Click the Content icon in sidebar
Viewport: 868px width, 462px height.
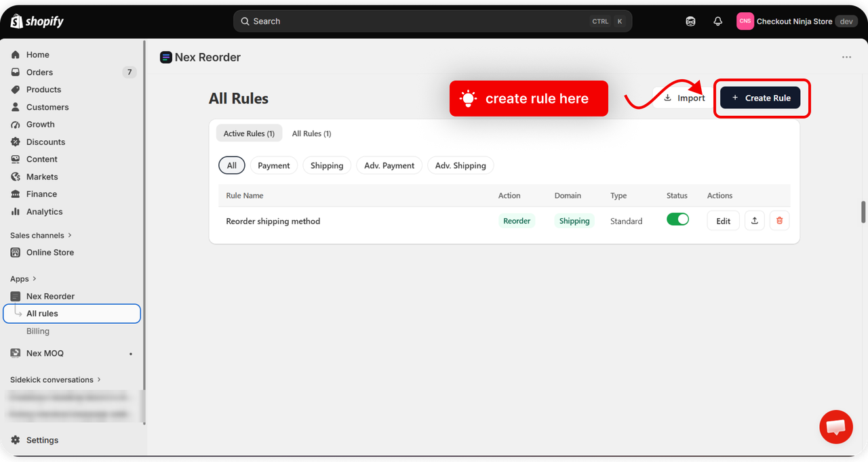[x=16, y=159]
